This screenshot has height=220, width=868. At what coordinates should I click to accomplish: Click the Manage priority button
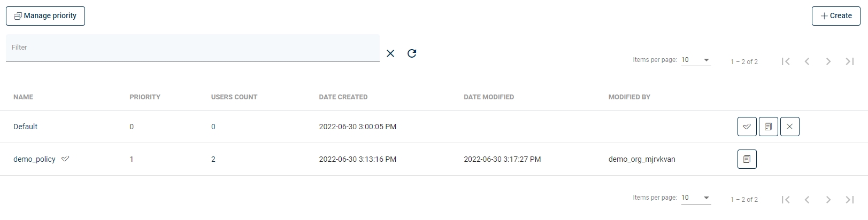click(x=45, y=16)
